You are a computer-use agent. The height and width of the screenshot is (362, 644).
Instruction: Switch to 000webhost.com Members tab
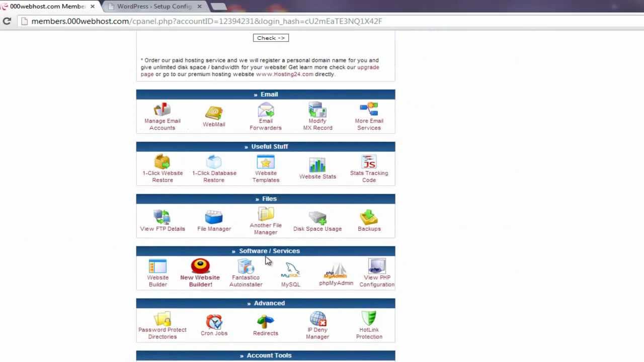click(x=48, y=7)
